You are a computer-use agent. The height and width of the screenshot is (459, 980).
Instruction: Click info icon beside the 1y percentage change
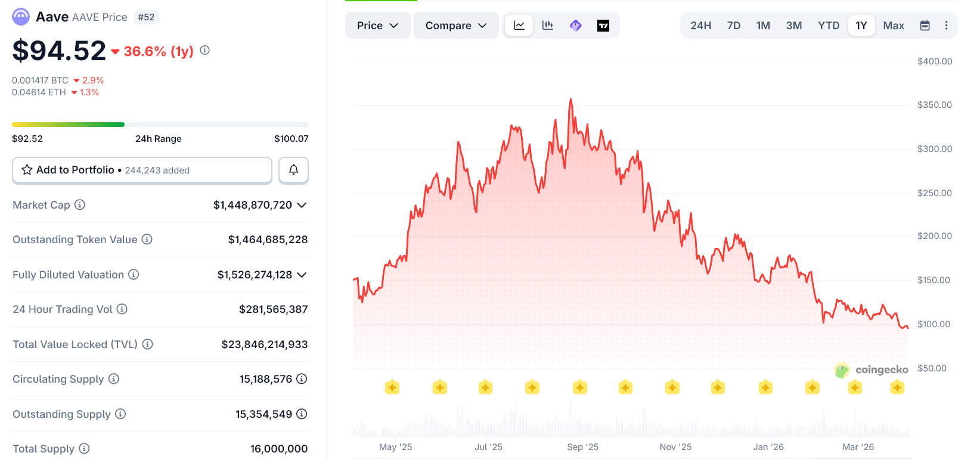205,51
